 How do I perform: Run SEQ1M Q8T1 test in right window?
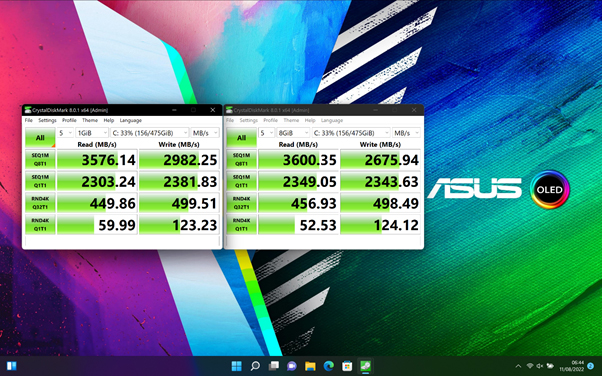pos(241,159)
